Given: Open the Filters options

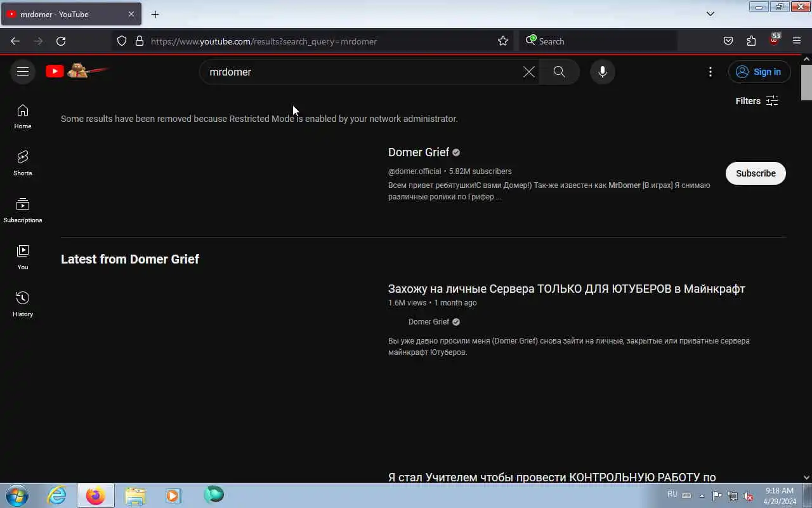Looking at the screenshot, I should point(757,101).
